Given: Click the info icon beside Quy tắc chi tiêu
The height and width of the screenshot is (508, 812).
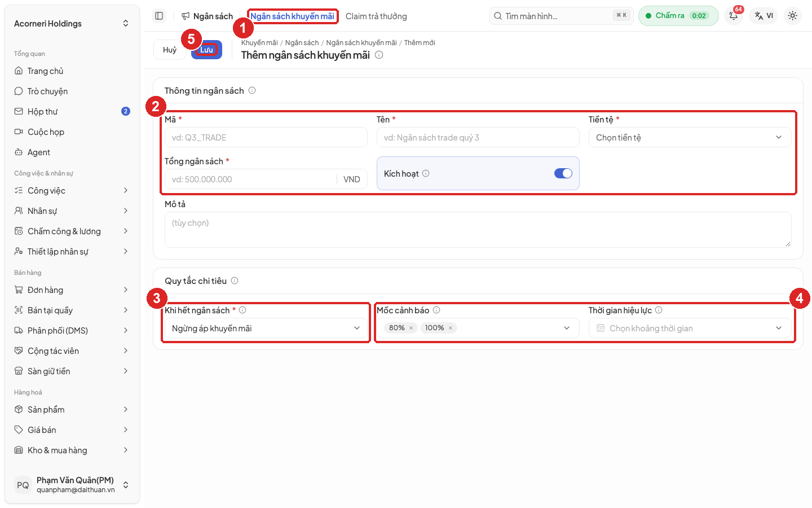Looking at the screenshot, I should (235, 281).
